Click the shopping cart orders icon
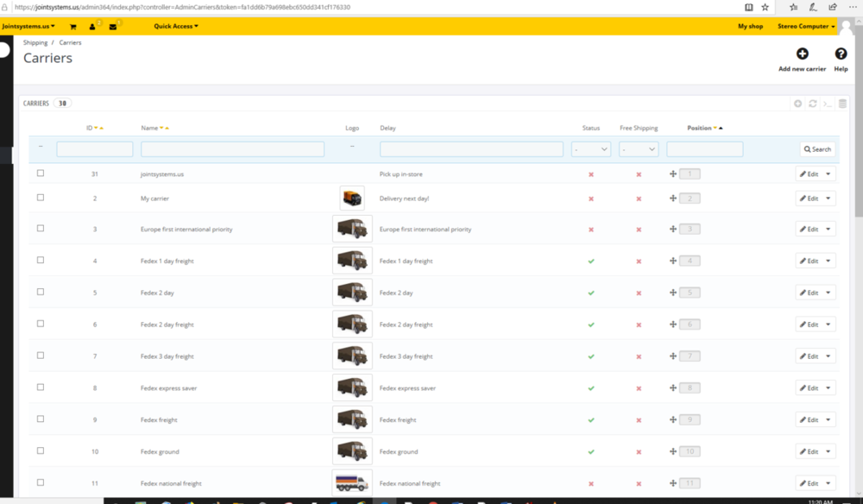This screenshot has width=863, height=504. pyautogui.click(x=72, y=27)
